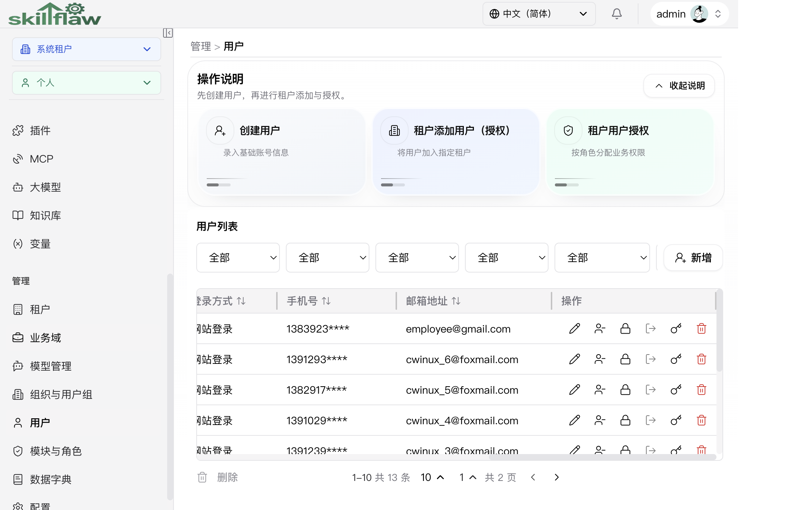
Task: Click the skillflaw logo
Action: (x=55, y=14)
